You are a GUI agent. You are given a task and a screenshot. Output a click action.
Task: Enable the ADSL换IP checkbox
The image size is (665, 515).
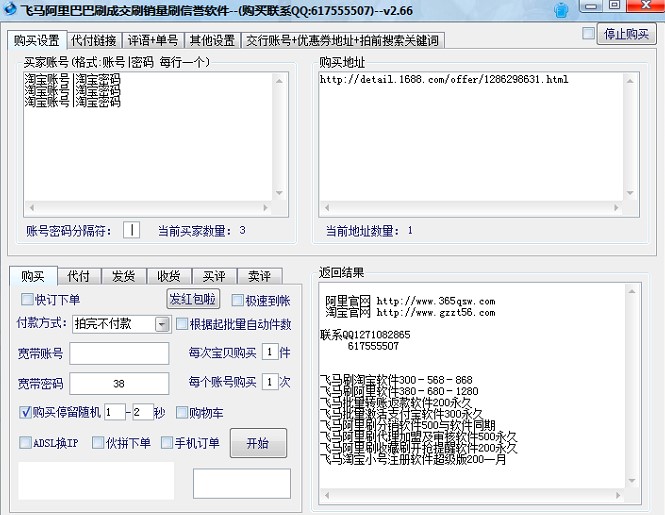(x=25, y=443)
